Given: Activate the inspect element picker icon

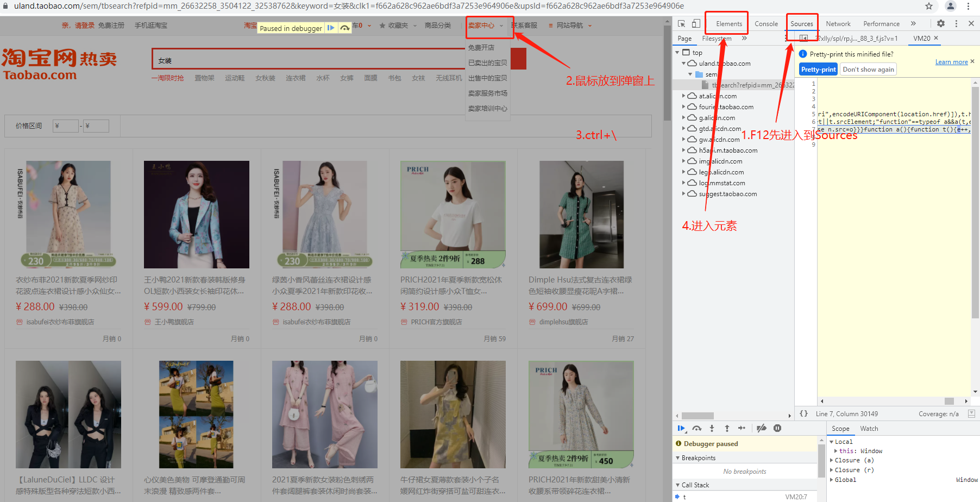Looking at the screenshot, I should [x=682, y=23].
